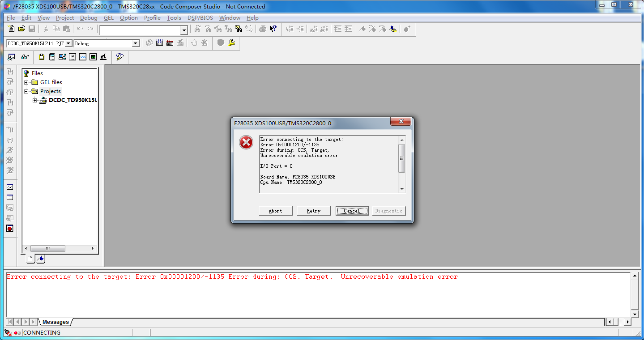Redo the last undone action
The image size is (644, 340).
click(x=90, y=29)
